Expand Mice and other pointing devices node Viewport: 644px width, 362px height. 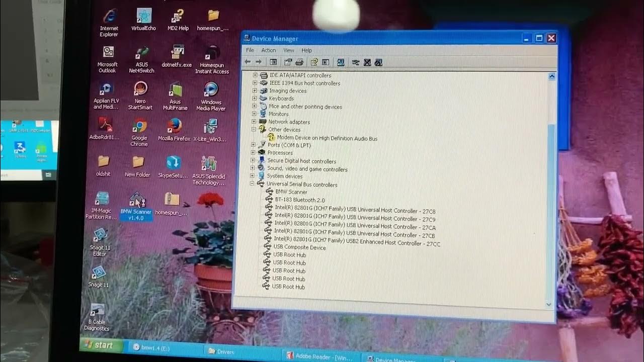pos(254,106)
